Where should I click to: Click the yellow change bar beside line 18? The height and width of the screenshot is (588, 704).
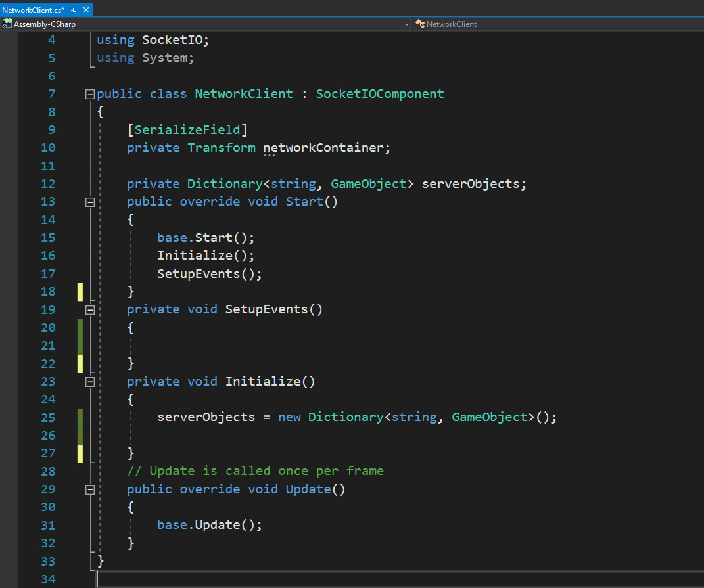click(80, 291)
